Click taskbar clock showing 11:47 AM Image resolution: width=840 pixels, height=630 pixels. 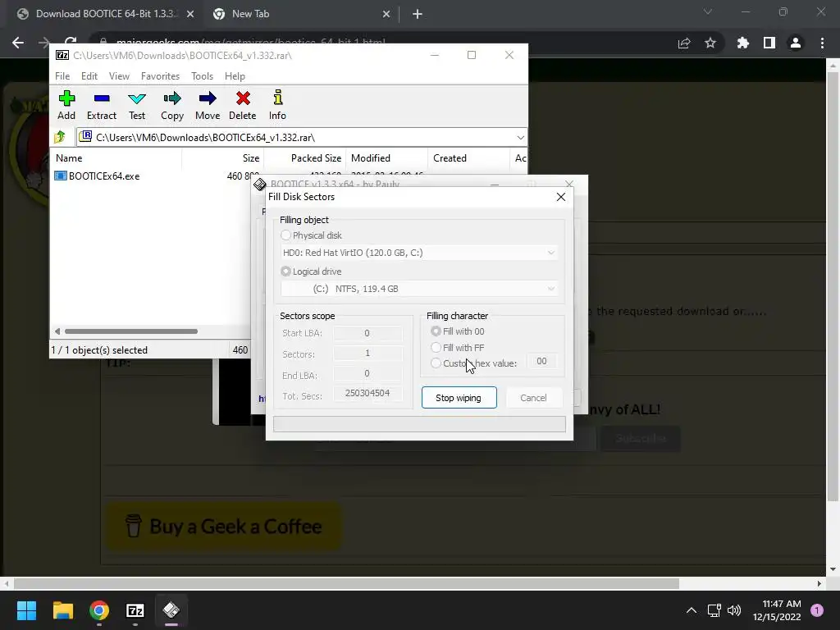[x=777, y=610]
